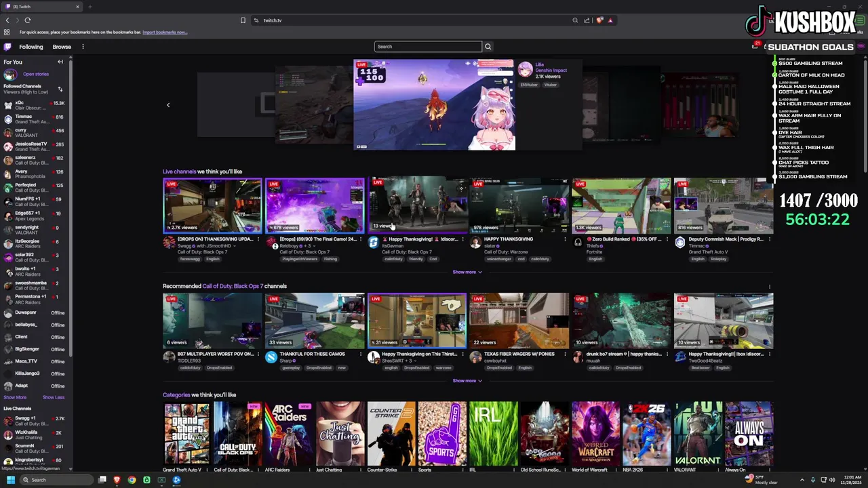Open Genshin Impact link under Lilia
The height and width of the screenshot is (488, 868).
pos(551,70)
